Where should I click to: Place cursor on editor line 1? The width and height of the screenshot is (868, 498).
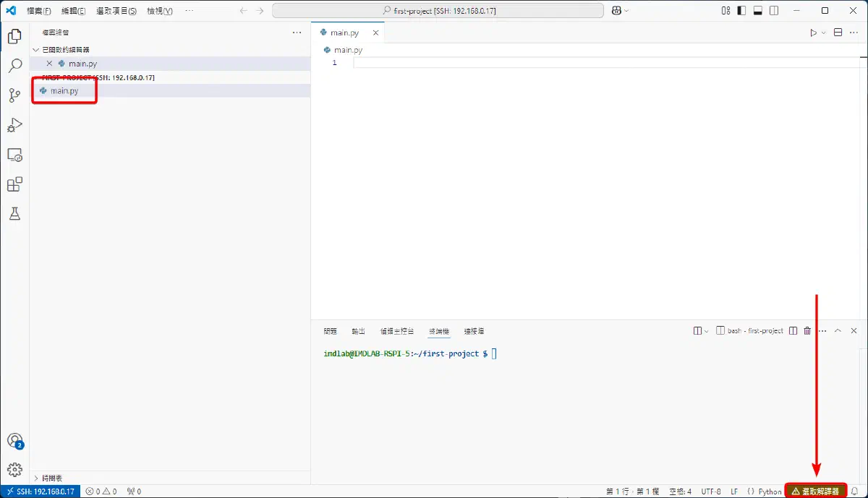[608, 63]
